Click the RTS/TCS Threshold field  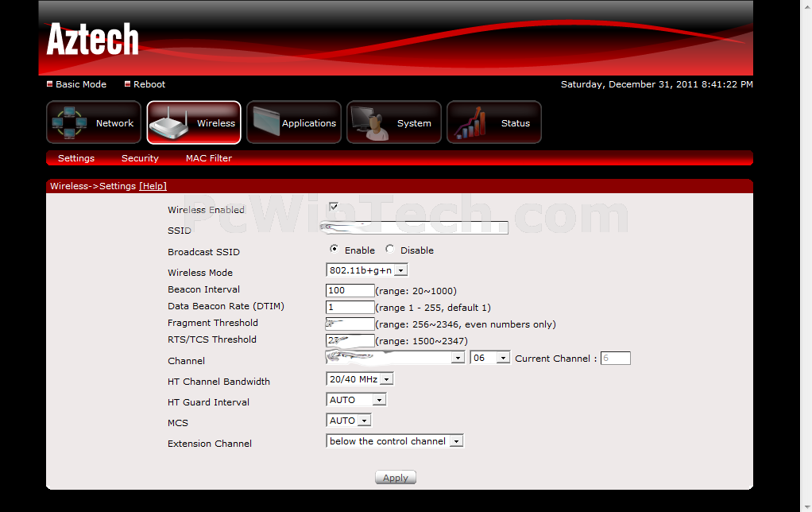(350, 340)
